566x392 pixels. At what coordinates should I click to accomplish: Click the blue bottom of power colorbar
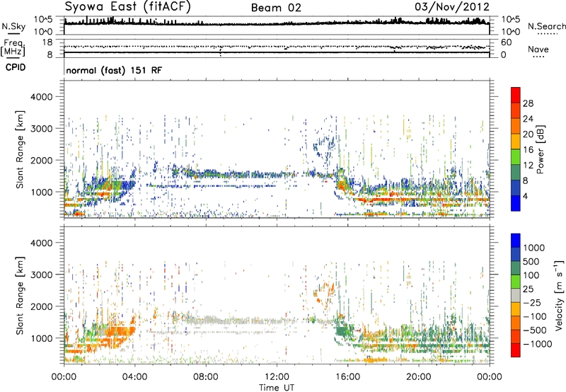point(516,203)
